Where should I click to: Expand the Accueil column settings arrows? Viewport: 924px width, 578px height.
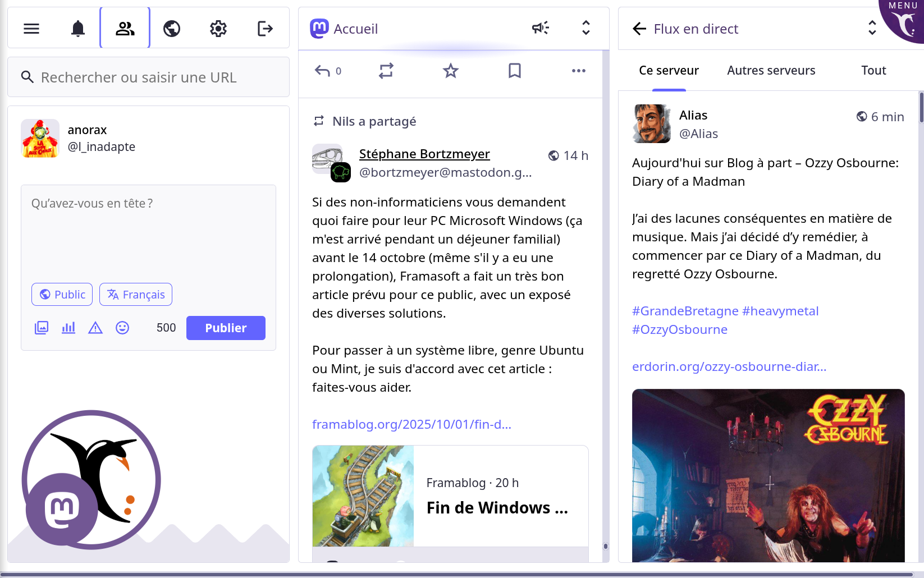coord(586,28)
